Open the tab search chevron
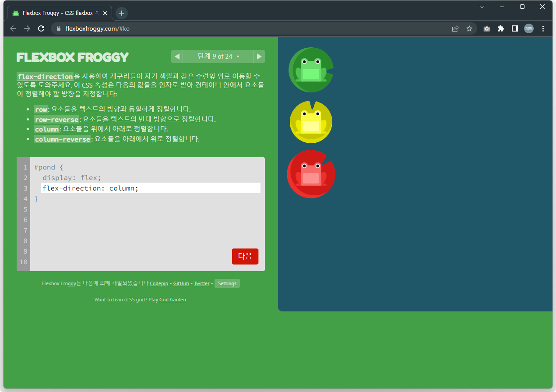The width and height of the screenshot is (556, 392). tap(482, 7)
